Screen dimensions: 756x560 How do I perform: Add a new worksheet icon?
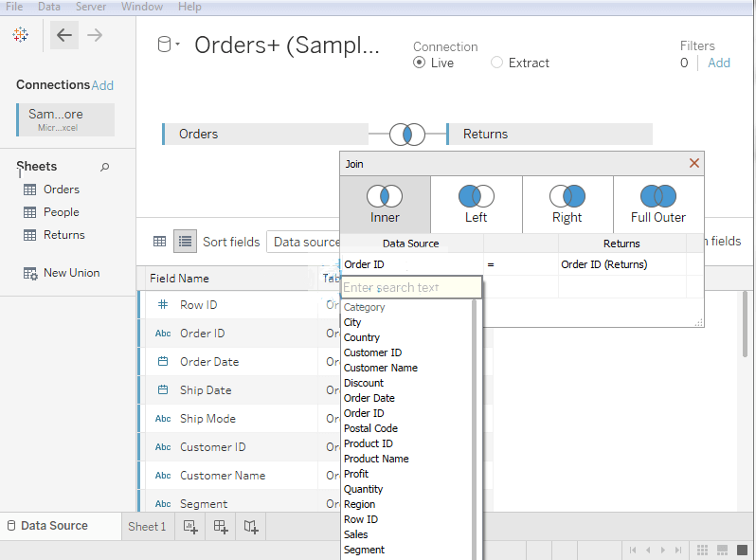pyautogui.click(x=190, y=527)
